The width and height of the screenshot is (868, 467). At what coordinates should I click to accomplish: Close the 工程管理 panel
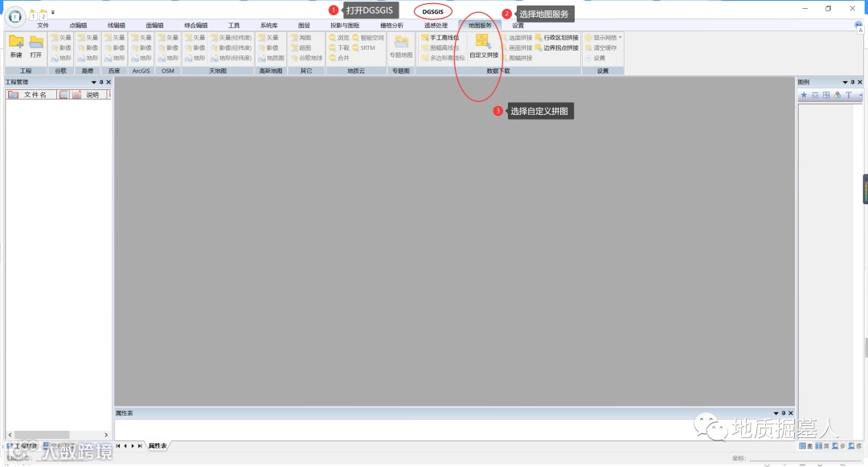pos(108,82)
